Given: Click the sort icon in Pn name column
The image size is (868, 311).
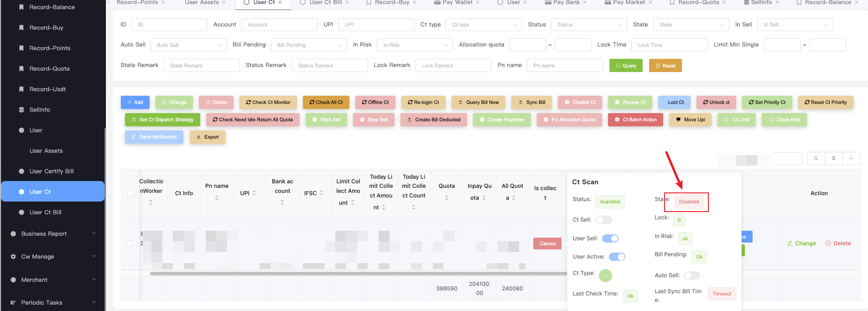Looking at the screenshot, I should coord(217,198).
